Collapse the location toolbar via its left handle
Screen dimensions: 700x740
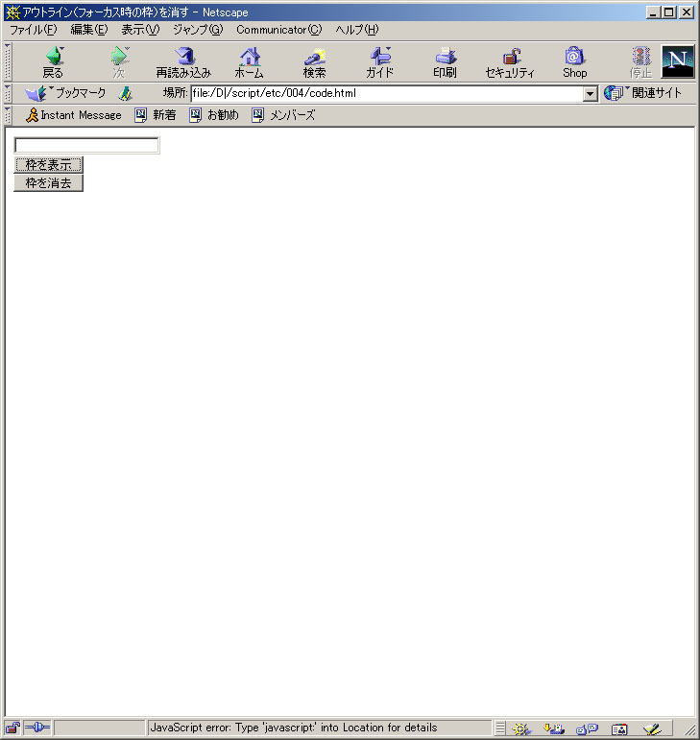[8, 93]
